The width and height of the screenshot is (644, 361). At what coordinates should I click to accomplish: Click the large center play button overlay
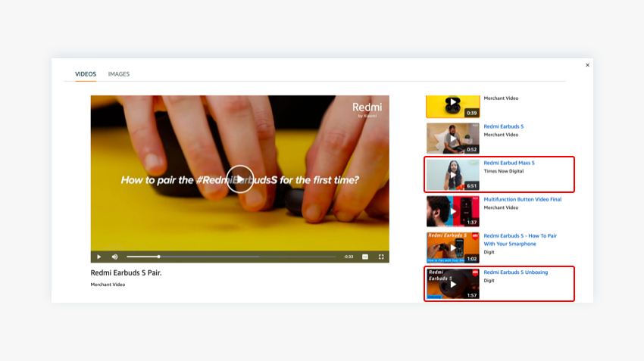[240, 179]
